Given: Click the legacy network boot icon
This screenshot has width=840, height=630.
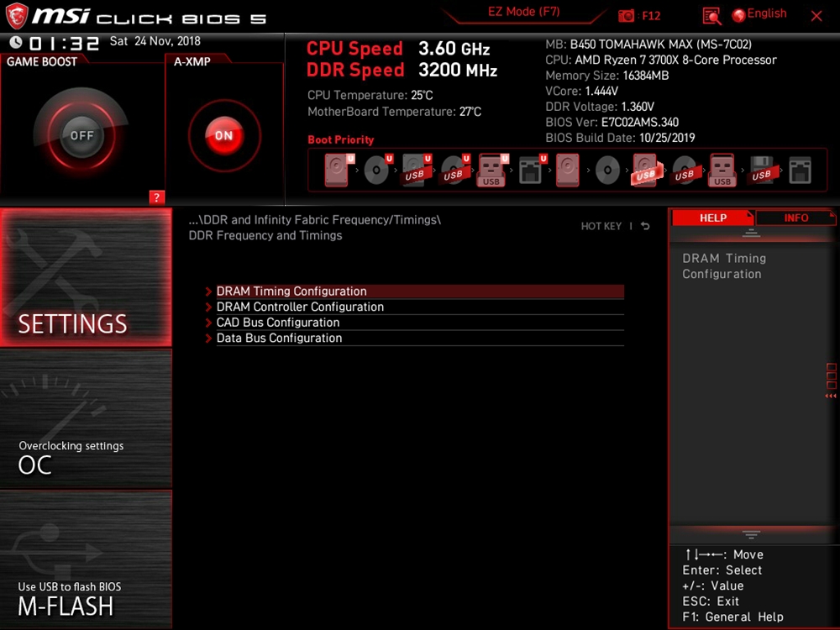Looking at the screenshot, I should 800,171.
